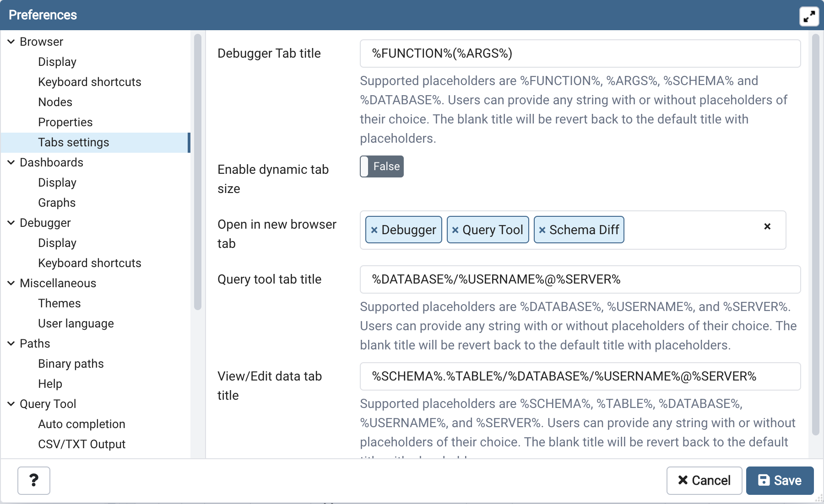Click the left tree panel scrollbar
824x504 pixels.
point(198,172)
